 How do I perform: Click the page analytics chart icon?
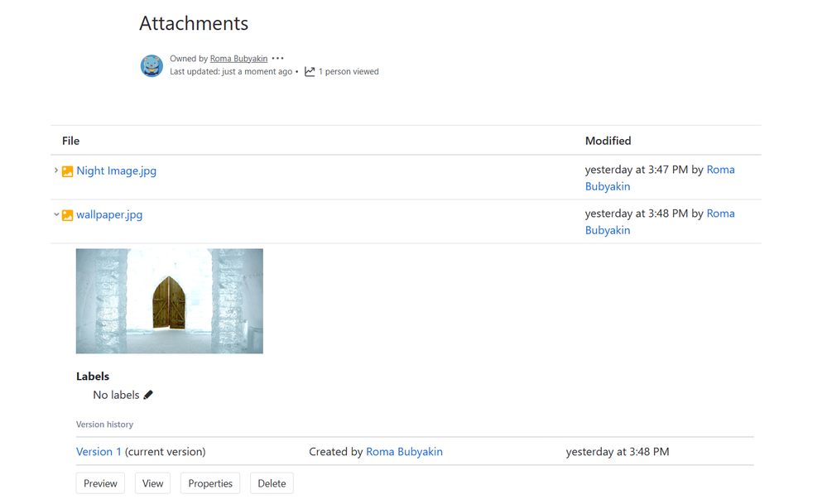point(310,71)
